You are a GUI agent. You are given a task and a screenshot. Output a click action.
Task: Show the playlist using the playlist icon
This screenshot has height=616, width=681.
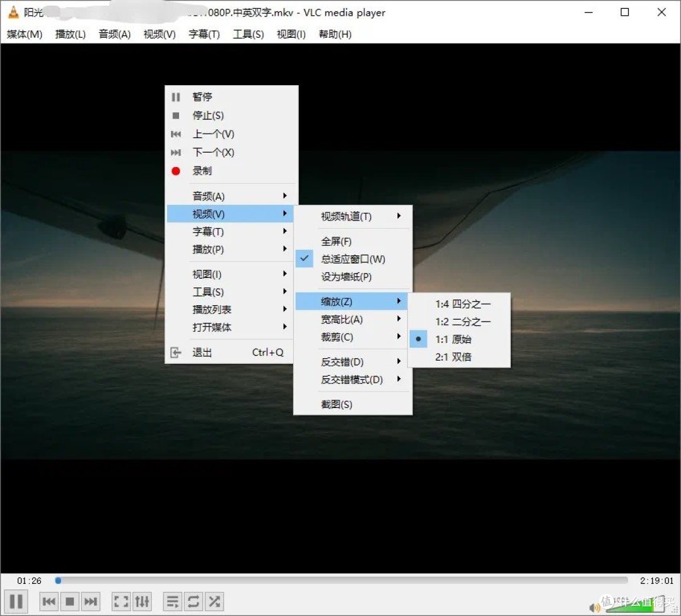click(x=172, y=601)
